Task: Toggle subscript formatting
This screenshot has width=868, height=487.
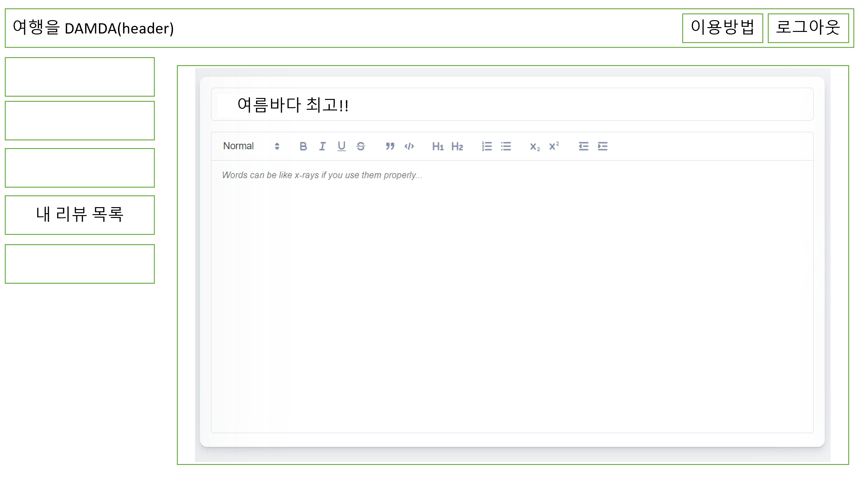Action: tap(535, 146)
